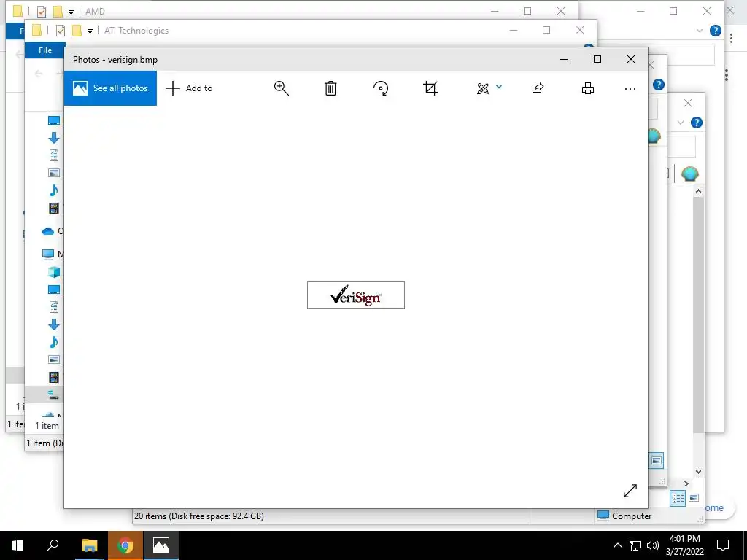
Task: Click the VeriSign logo image
Action: (x=356, y=295)
